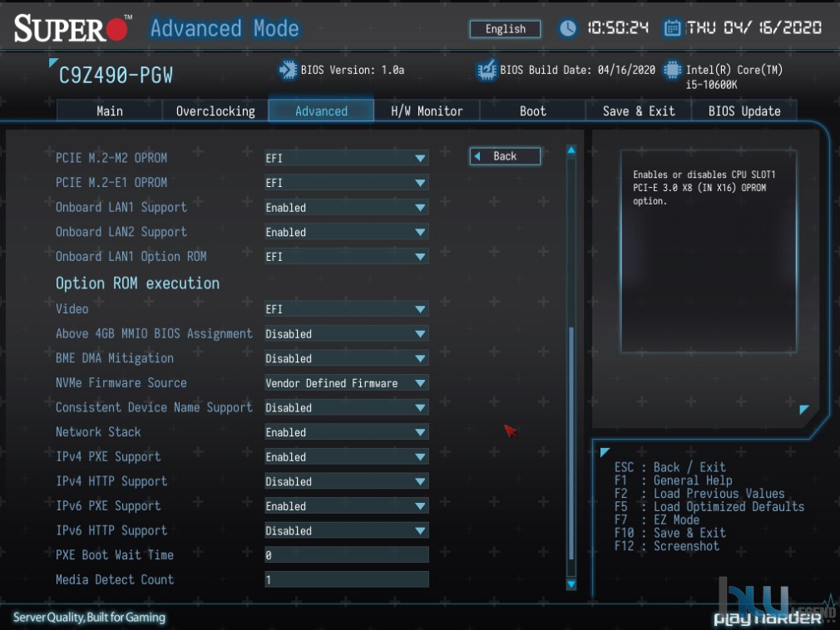The width and height of the screenshot is (840, 630).
Task: Go to the BIOS Update tab
Action: click(x=744, y=111)
